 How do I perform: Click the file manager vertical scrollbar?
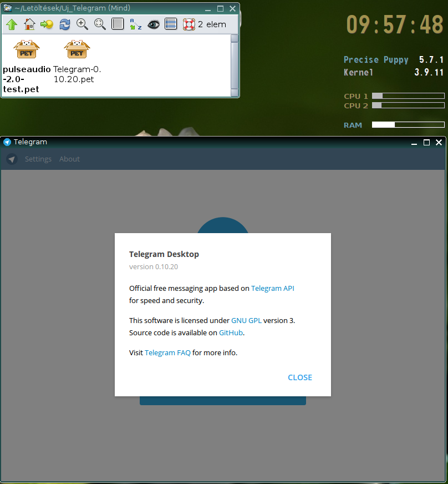pyautogui.click(x=235, y=65)
